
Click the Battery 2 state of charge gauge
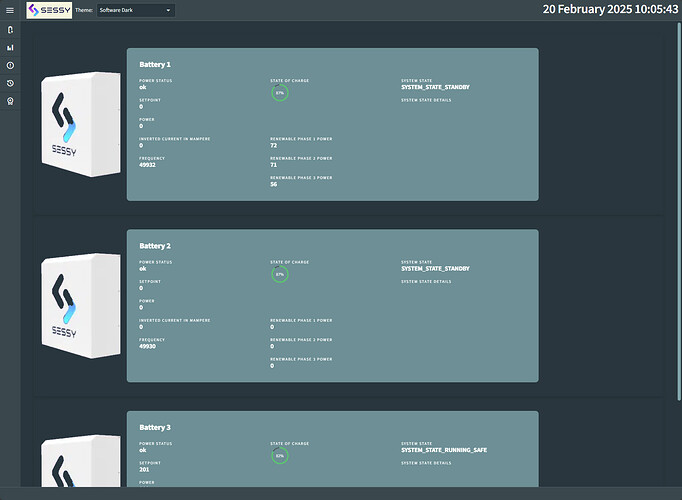coord(280,274)
